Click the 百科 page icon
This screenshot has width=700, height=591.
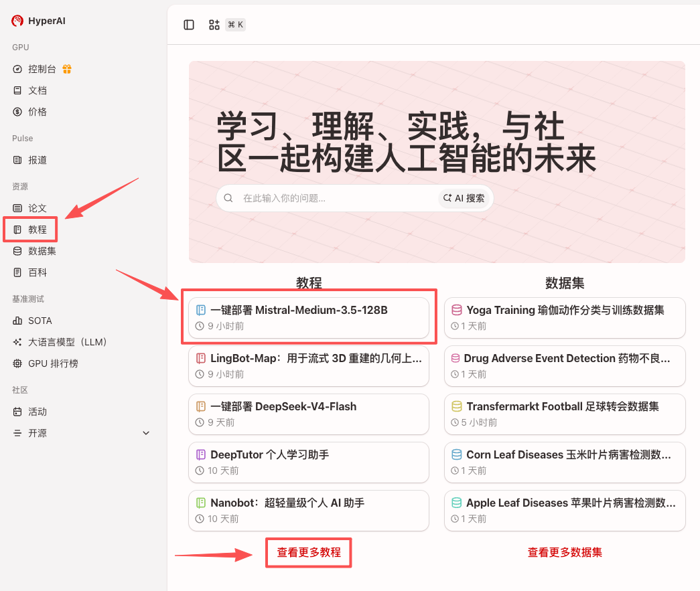click(x=17, y=272)
